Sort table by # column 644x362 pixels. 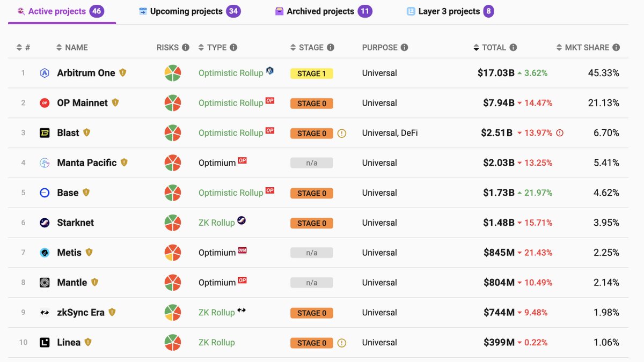23,47
